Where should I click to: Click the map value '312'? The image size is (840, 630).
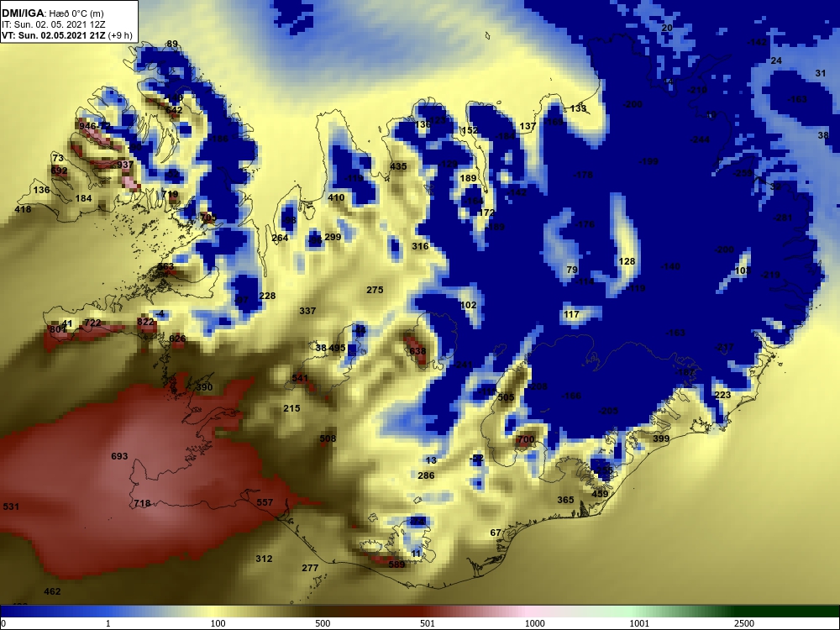click(x=264, y=559)
